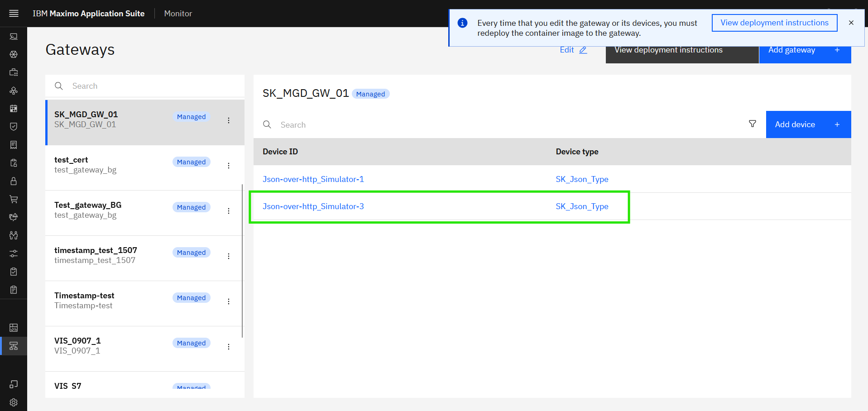The image size is (868, 411).
Task: Click the Device type column header
Action: pyautogui.click(x=577, y=152)
